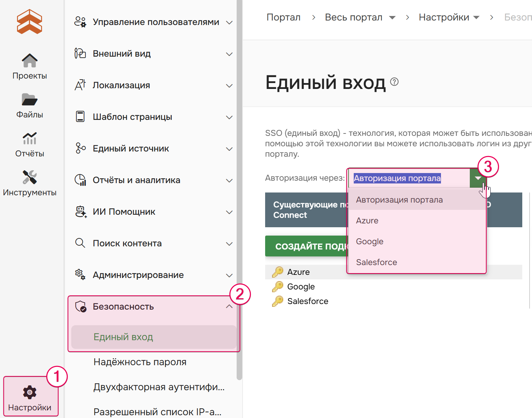
Task: Select the Отчёты chart icon
Action: pyautogui.click(x=29, y=139)
